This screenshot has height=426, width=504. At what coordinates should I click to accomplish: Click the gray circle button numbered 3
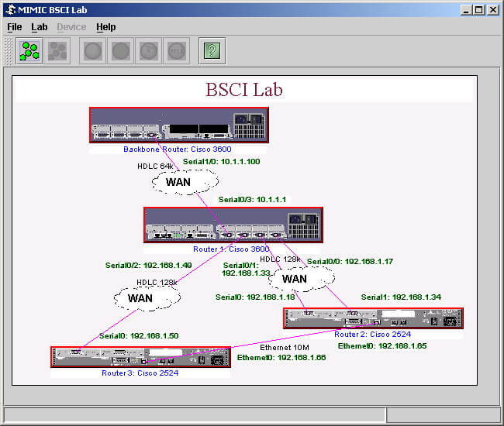click(149, 51)
